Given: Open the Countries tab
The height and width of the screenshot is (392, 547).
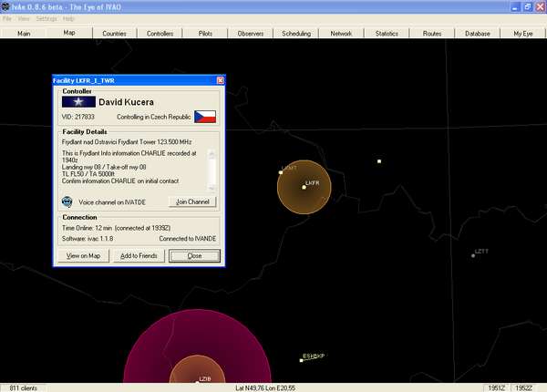Looking at the screenshot, I should coord(115,34).
